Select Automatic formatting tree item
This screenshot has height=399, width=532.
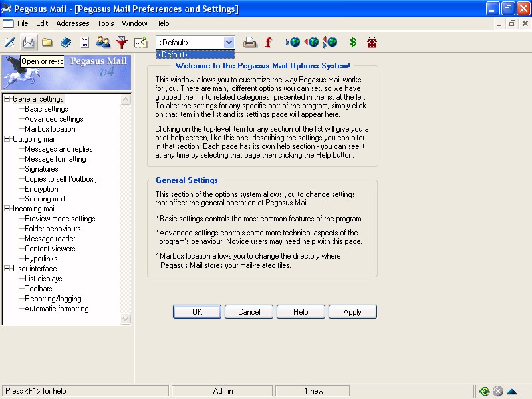click(57, 309)
